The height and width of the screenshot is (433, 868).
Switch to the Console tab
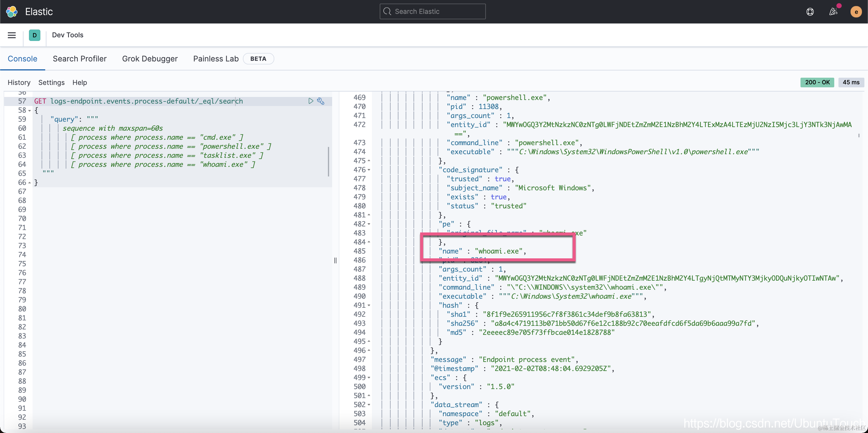[23, 59]
